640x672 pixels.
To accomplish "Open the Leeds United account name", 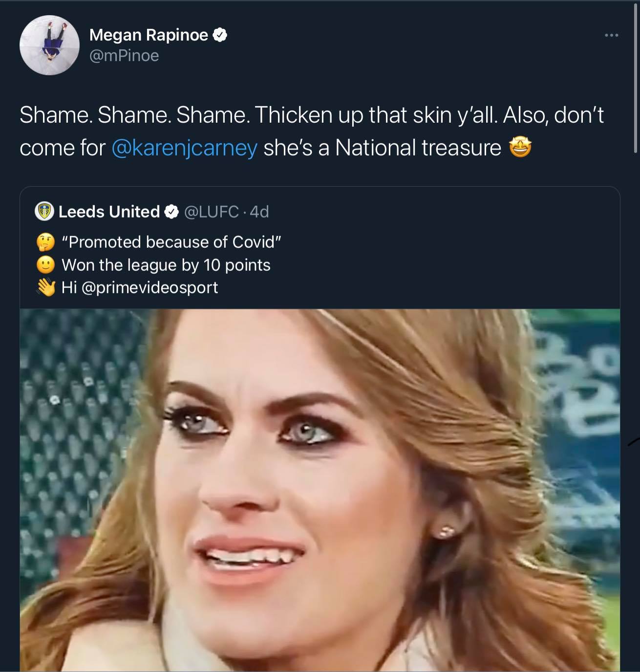I will coord(109,212).
